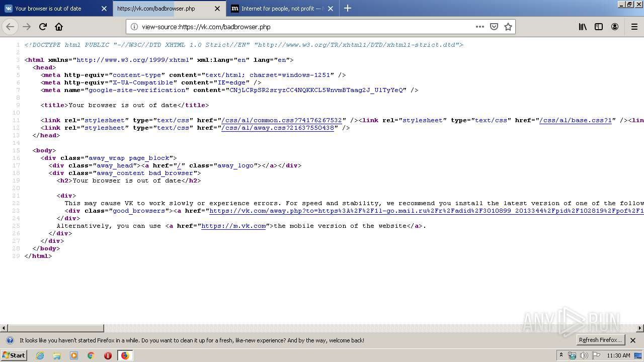Image resolution: width=644 pixels, height=362 pixels.
Task: Close the vk.com/badbrowser.php tab
Action: (217, 9)
